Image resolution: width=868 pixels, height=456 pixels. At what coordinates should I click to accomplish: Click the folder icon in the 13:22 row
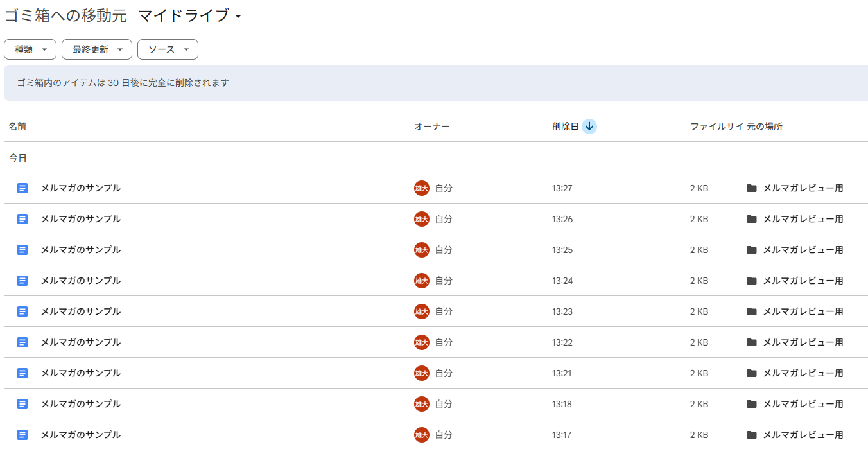pyautogui.click(x=752, y=342)
